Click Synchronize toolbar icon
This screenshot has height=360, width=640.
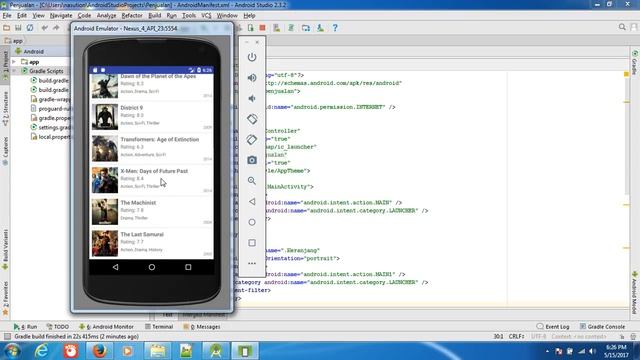[30, 28]
